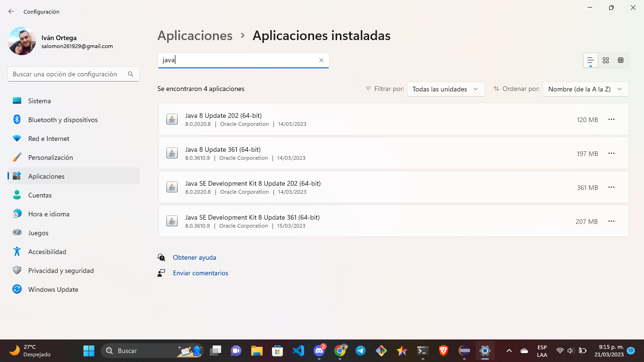Open Telegram from the taskbar
644x362 pixels.
[x=361, y=351]
